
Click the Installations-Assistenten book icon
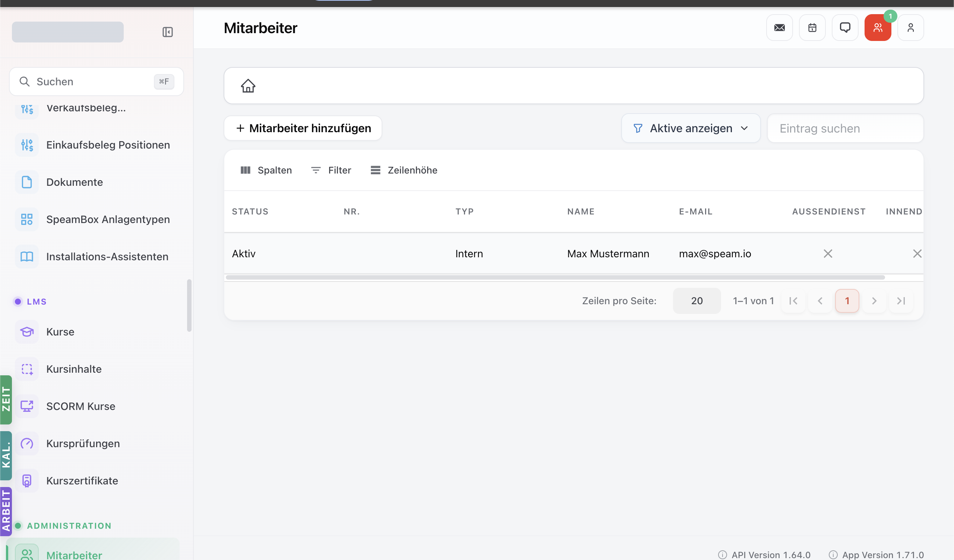(27, 257)
